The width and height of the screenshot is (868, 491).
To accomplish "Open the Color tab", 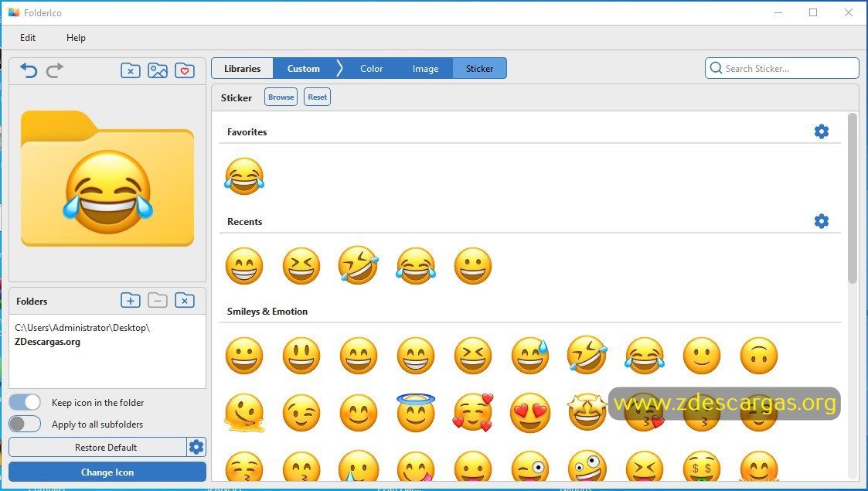I will point(372,68).
